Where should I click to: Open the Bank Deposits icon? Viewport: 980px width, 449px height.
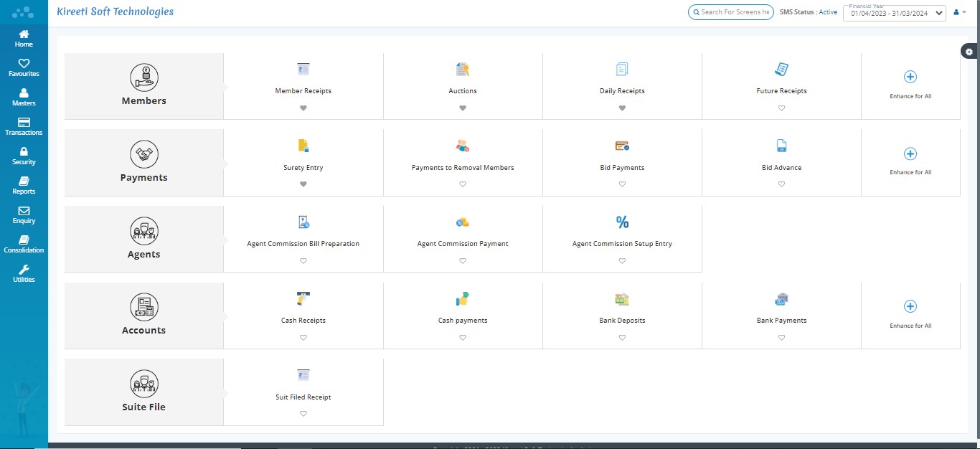tap(622, 299)
